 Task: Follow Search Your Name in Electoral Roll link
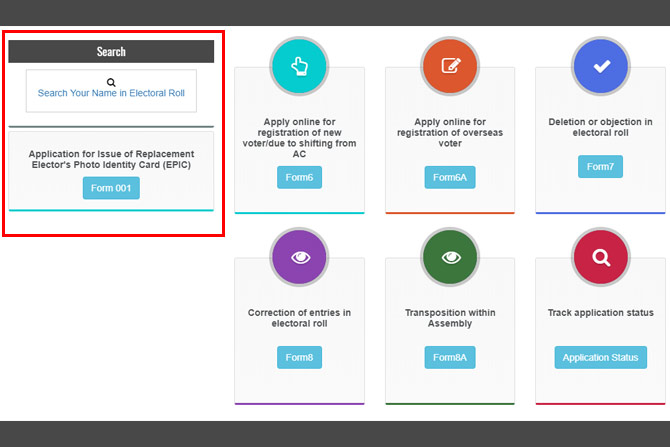(111, 93)
